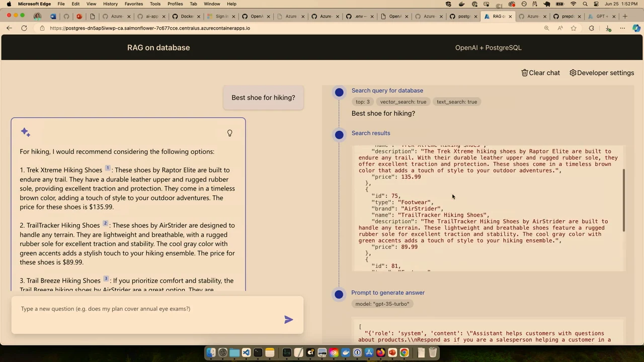The image size is (644, 362).
Task: Open Terminal from the dock
Action: click(x=258, y=352)
